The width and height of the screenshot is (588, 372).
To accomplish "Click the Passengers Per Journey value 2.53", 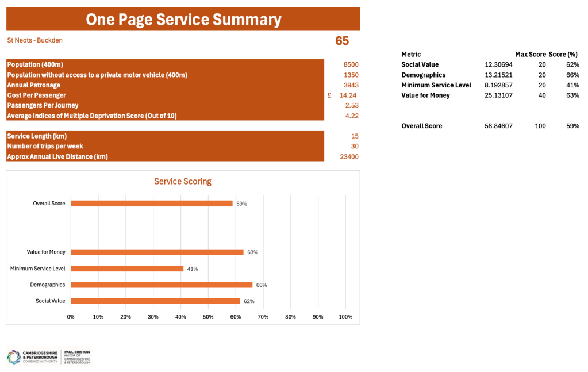I will pos(351,106).
